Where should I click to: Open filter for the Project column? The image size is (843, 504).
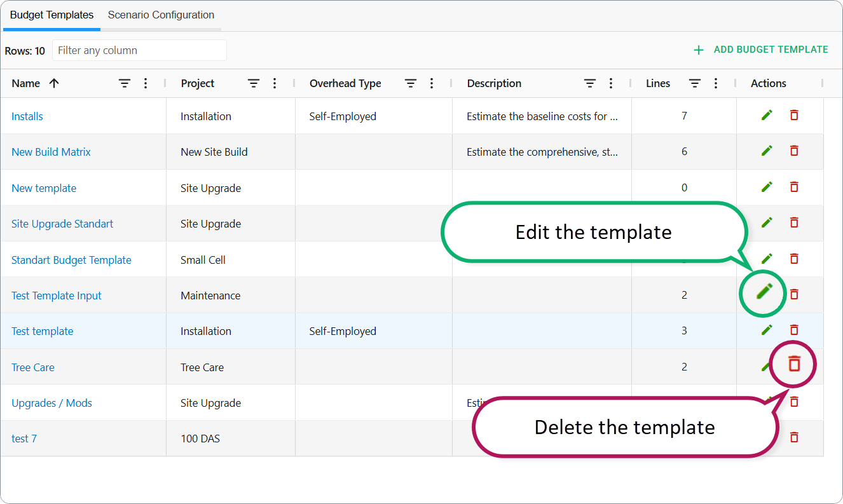[254, 83]
